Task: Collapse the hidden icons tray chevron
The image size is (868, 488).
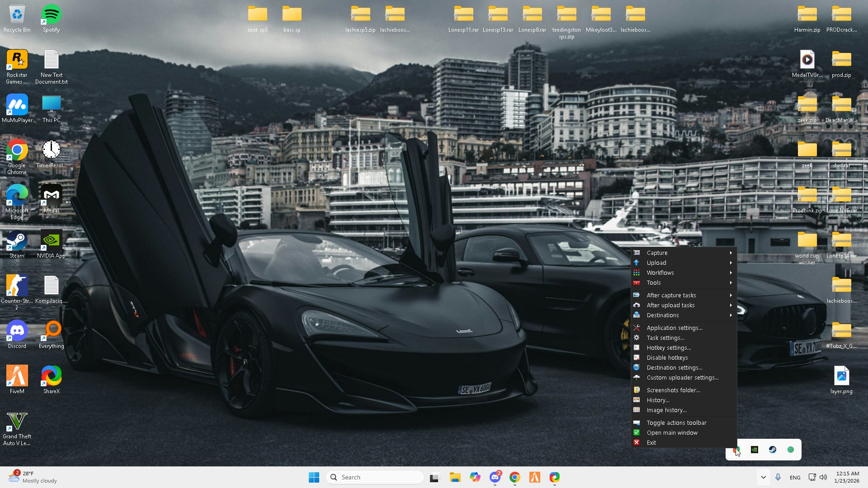Action: click(763, 477)
